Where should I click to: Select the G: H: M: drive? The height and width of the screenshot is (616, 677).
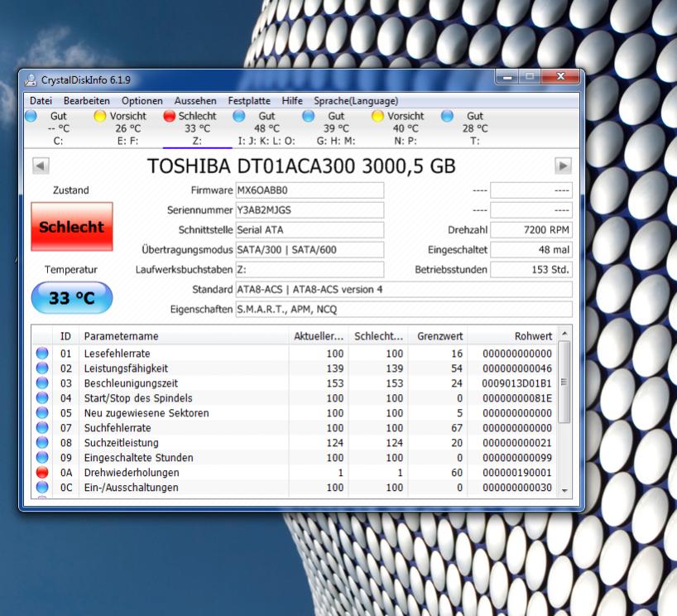pos(336,128)
